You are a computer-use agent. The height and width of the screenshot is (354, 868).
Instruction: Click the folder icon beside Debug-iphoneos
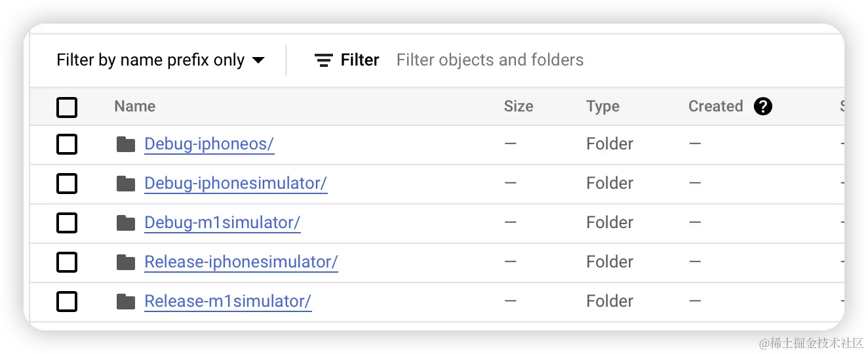126,144
